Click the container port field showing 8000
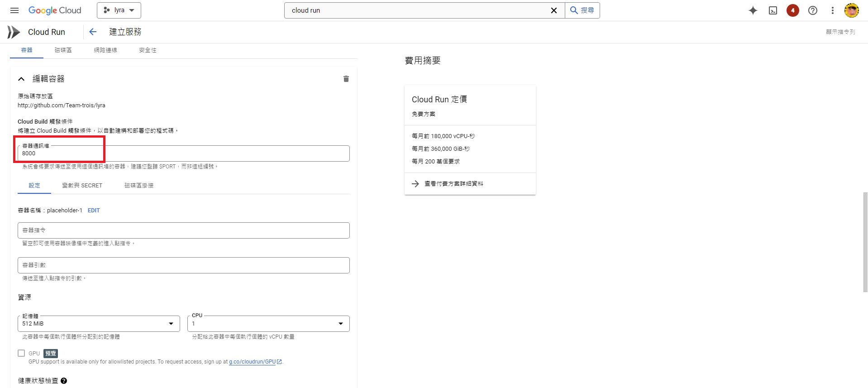This screenshot has width=868, height=388. pyautogui.click(x=184, y=153)
